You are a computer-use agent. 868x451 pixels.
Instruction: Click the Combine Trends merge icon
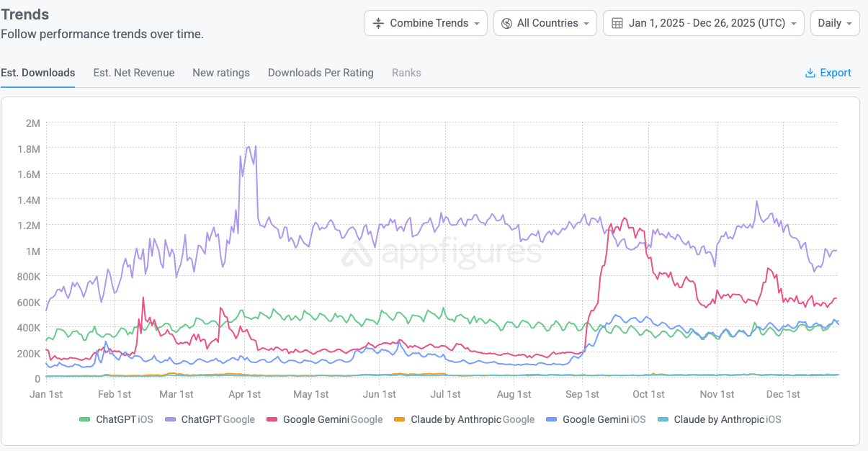pyautogui.click(x=379, y=23)
